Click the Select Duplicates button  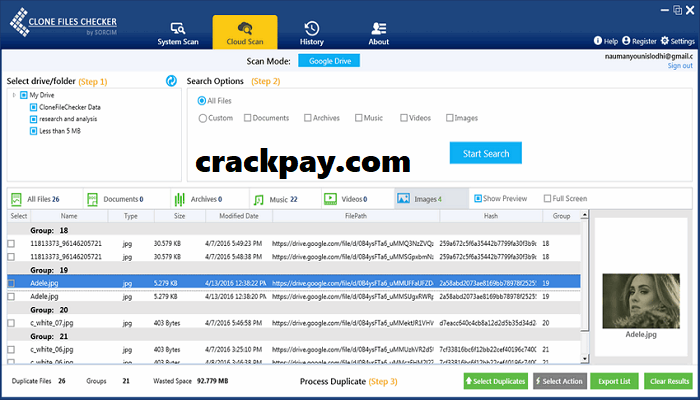tap(496, 381)
